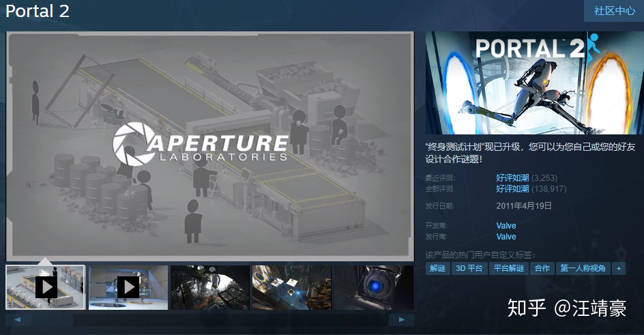Click the 该产品的热门用户自定义标签 label
Image resolution: width=644 pixels, height=335 pixels.
pos(480,255)
